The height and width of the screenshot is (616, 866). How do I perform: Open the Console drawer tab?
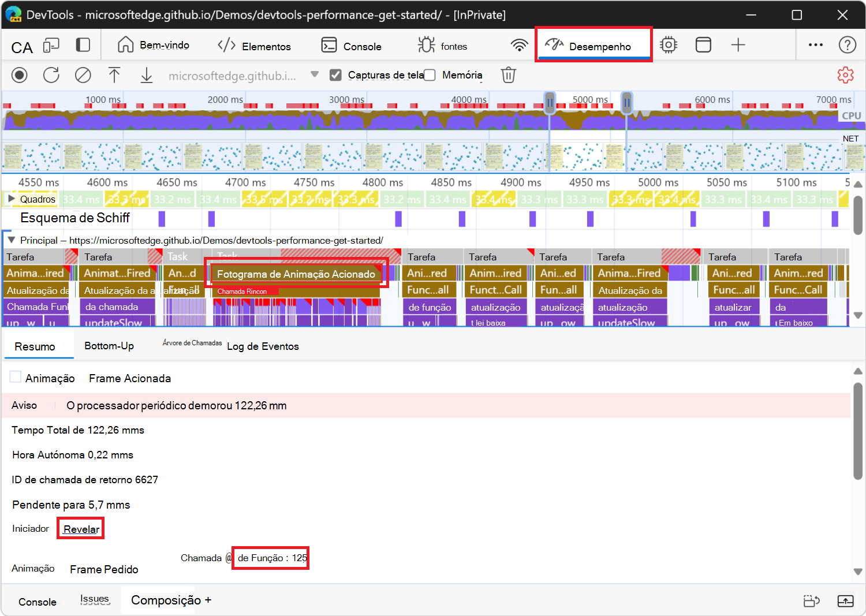coord(38,602)
